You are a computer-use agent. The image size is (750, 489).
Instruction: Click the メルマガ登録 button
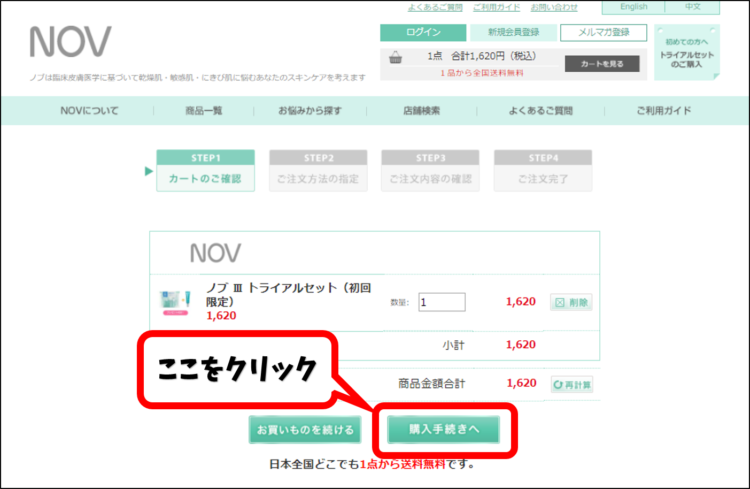(x=604, y=33)
